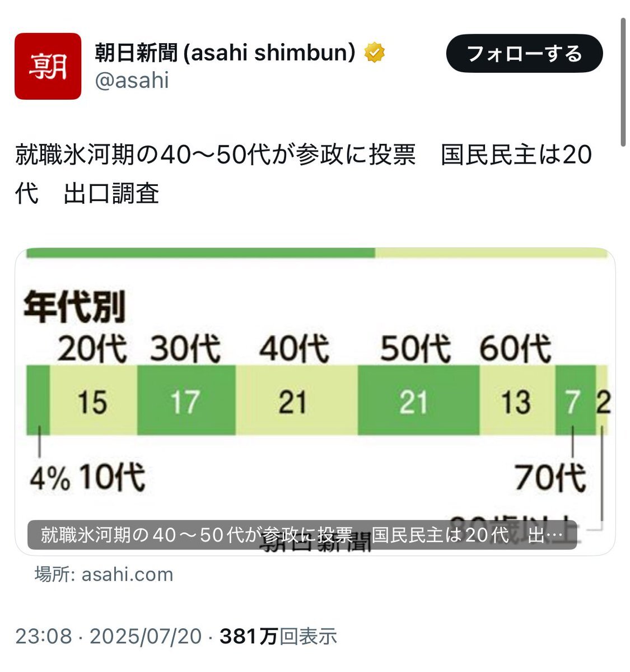This screenshot has height=672, width=630.
Task: Click the gold verified badge
Action: pos(374,53)
